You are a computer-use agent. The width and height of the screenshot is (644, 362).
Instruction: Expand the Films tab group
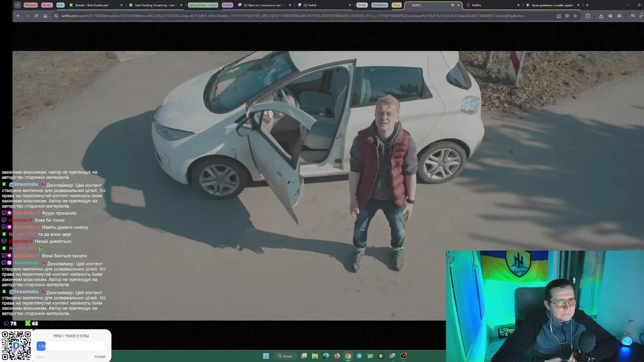click(396, 5)
